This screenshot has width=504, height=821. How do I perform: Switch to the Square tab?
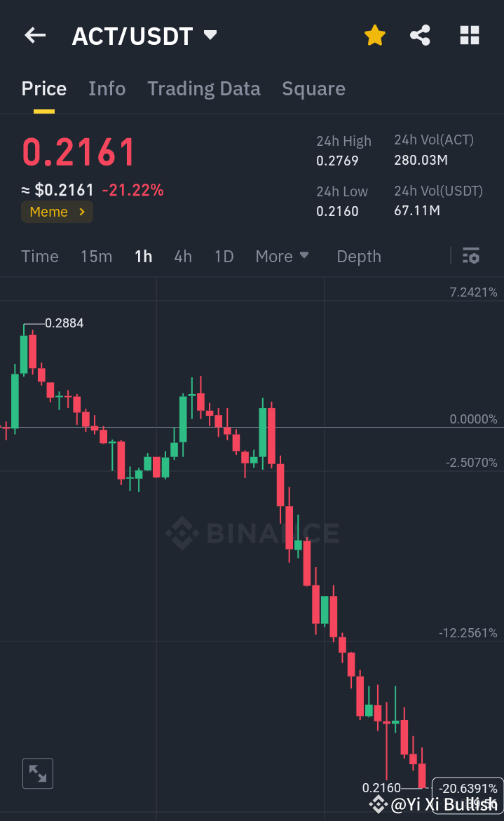tap(313, 88)
